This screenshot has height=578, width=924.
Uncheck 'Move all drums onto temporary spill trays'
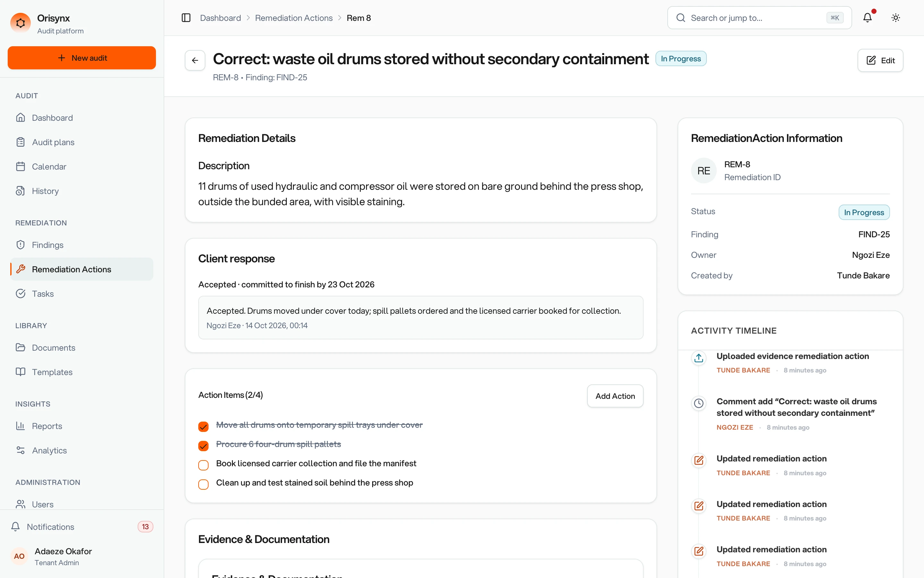click(203, 427)
